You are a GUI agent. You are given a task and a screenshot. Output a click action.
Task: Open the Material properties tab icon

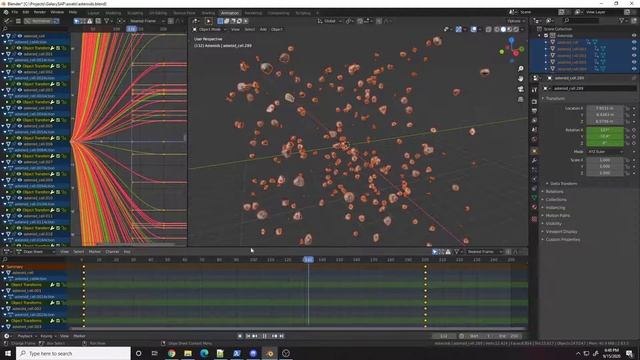pyautogui.click(x=534, y=207)
